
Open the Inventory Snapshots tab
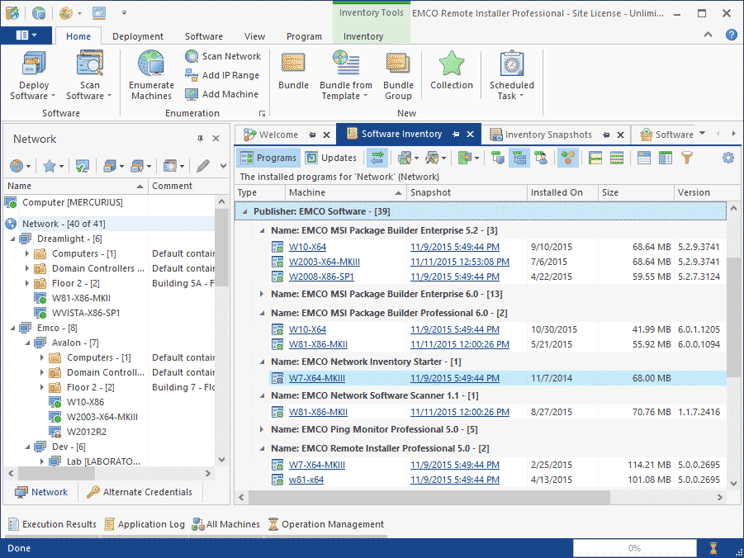coord(548,135)
